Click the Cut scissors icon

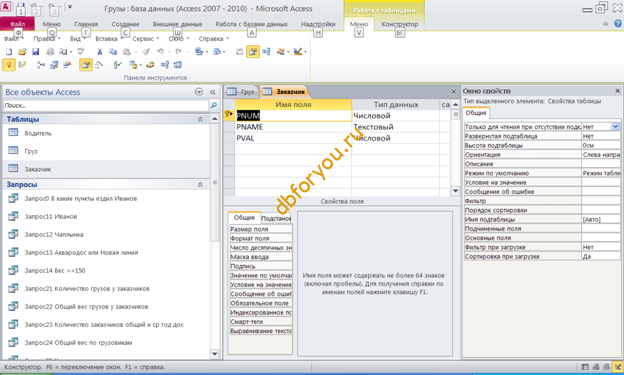click(99, 52)
